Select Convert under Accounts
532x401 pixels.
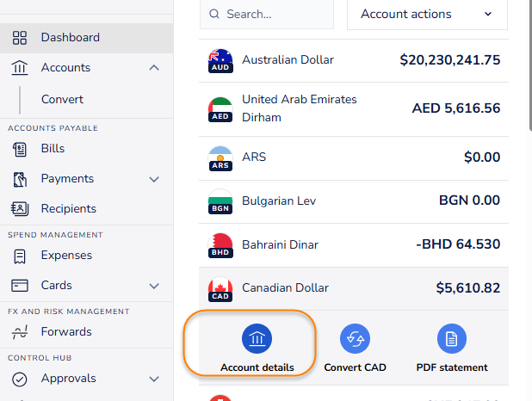(x=62, y=100)
